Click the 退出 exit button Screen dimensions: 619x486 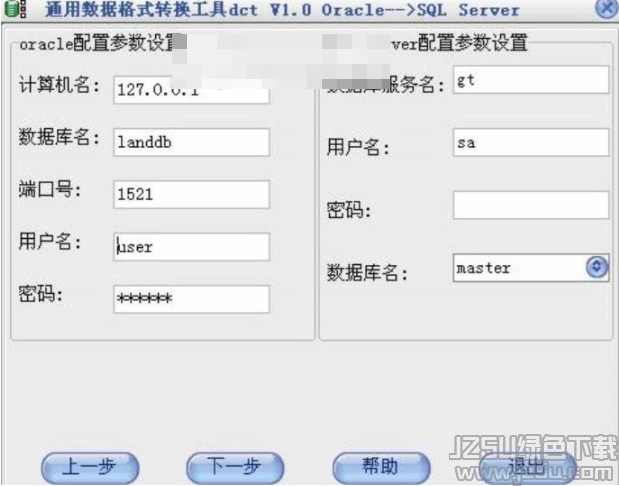(x=527, y=468)
